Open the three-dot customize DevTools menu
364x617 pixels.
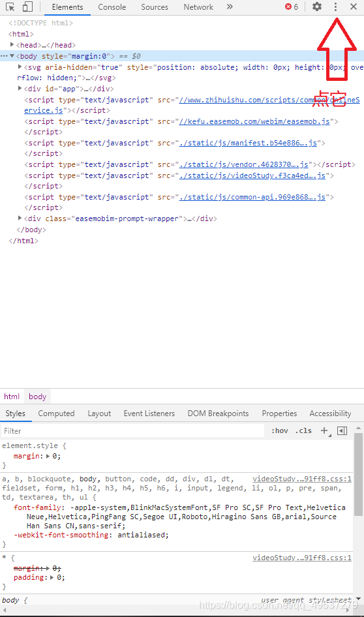point(335,7)
